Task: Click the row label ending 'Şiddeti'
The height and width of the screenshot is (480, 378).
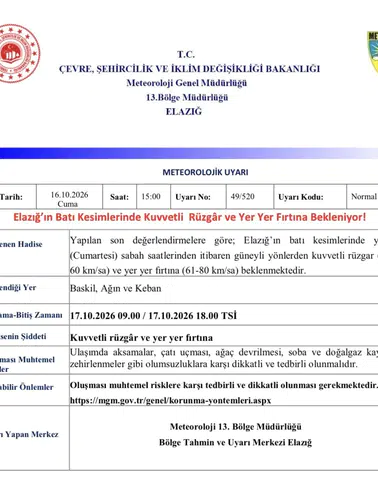Action: coord(23,336)
